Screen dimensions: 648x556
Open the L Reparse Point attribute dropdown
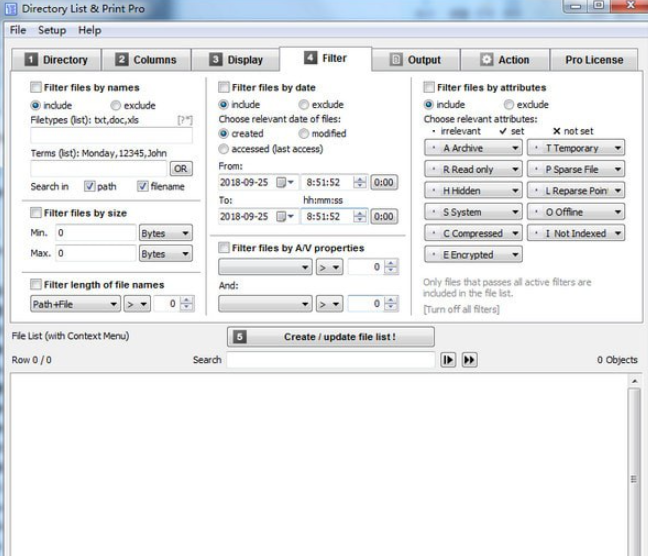click(x=576, y=191)
